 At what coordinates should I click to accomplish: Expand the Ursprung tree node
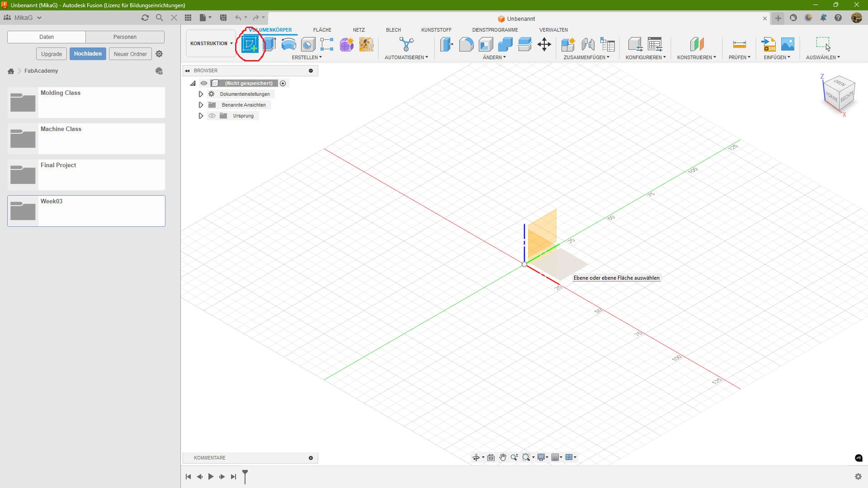pos(201,116)
